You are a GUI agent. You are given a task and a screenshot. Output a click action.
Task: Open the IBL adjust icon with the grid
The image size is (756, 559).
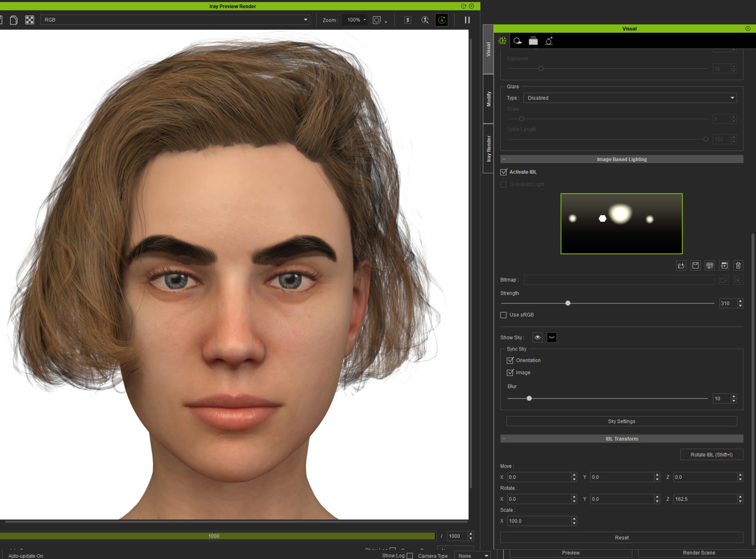[710, 266]
